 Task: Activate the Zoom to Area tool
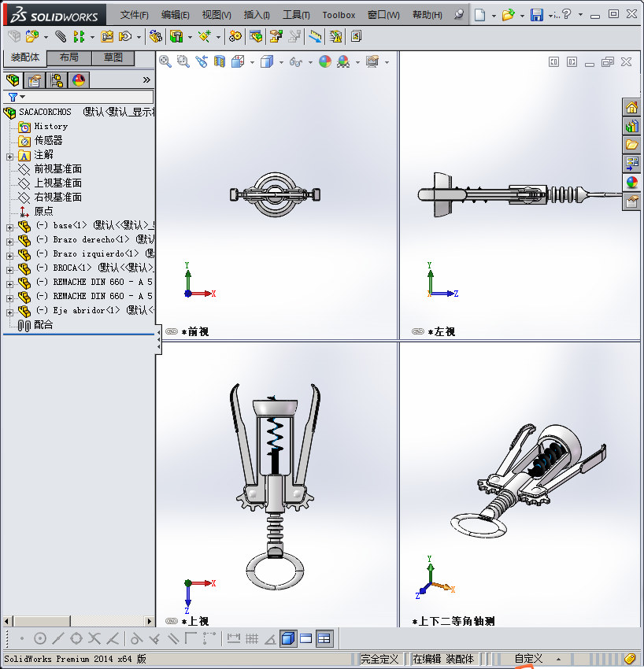(182, 62)
